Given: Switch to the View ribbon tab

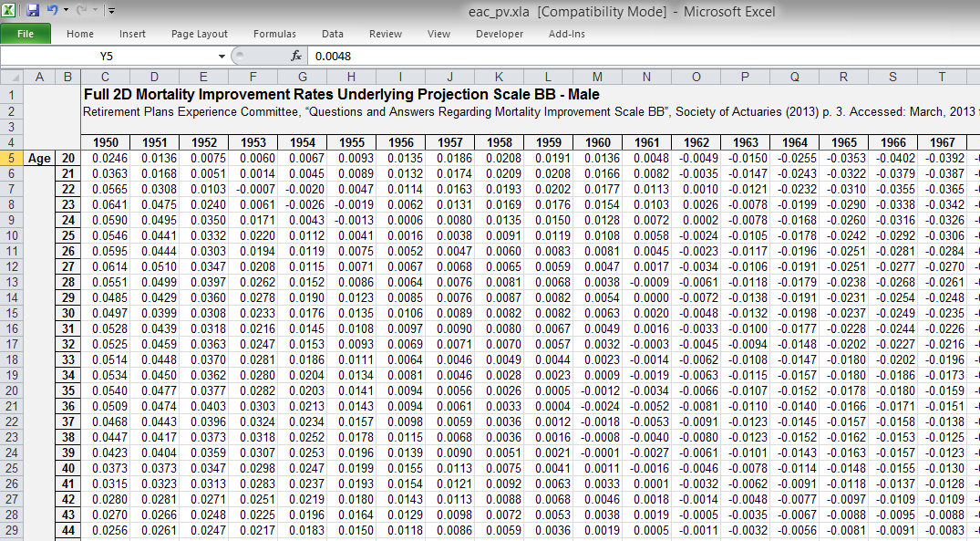Looking at the screenshot, I should [438, 34].
